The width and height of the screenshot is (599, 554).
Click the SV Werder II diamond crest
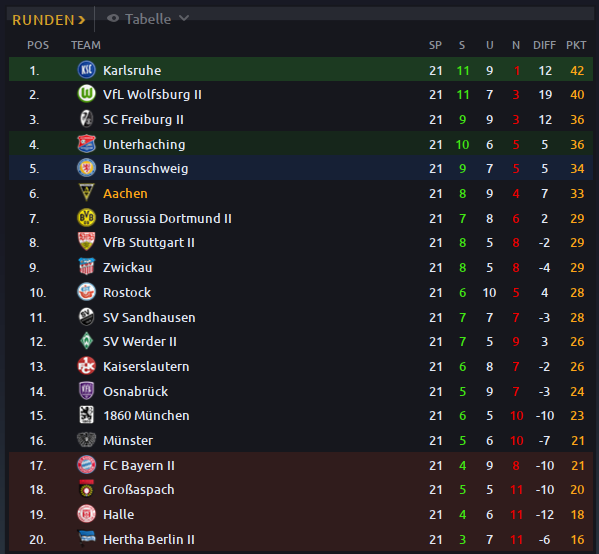86,341
